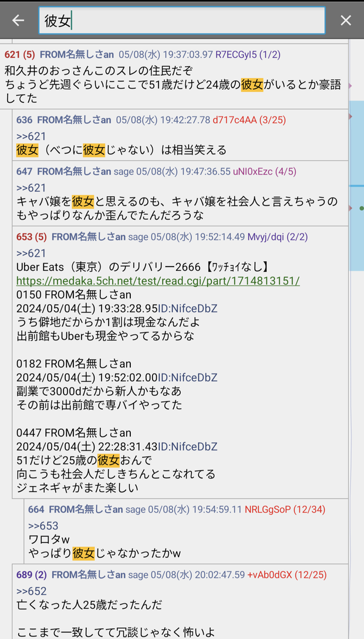Tap post number 664 header

click(x=36, y=509)
